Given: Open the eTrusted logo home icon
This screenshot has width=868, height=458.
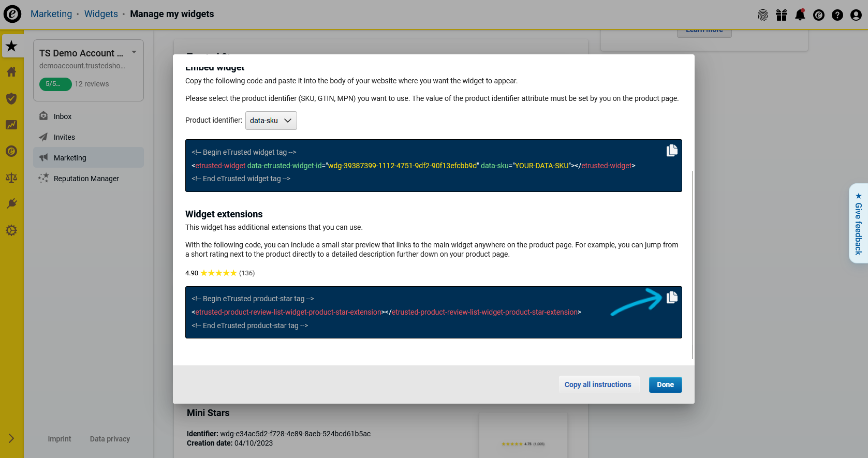Looking at the screenshot, I should click(12, 14).
